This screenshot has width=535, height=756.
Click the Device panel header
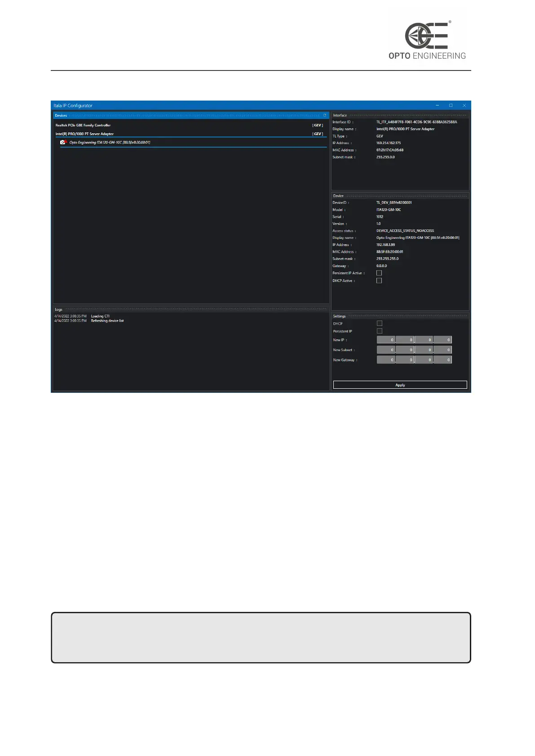(400, 196)
